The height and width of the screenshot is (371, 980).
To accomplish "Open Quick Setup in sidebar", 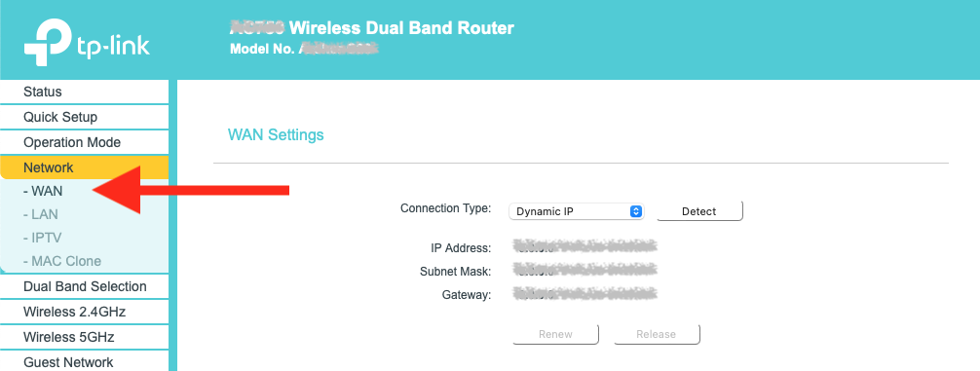I will click(x=85, y=118).
